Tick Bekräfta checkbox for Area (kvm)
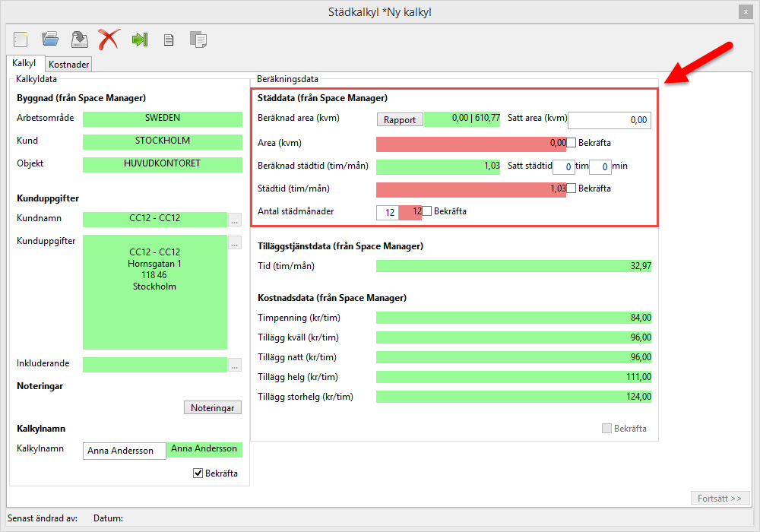 pyautogui.click(x=572, y=143)
